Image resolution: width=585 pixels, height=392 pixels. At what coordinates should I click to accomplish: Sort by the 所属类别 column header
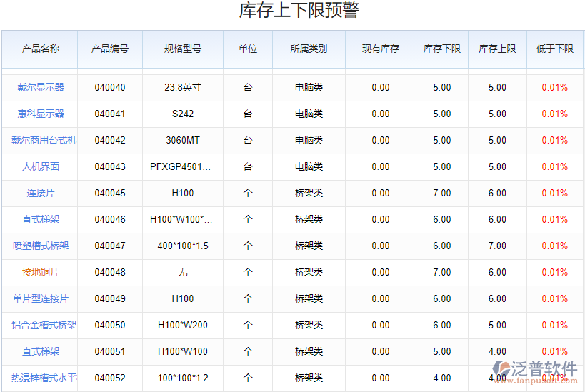(x=309, y=49)
